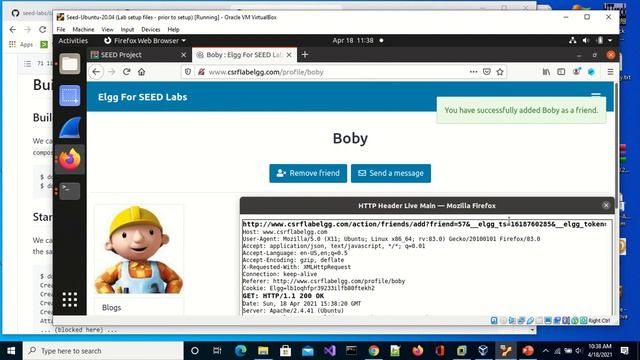The height and width of the screenshot is (360, 640).
Task: Click the Send a message button
Action: point(391,173)
